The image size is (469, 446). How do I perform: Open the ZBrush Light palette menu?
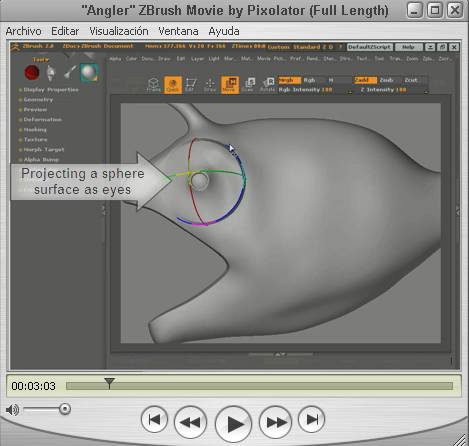pos(214,59)
